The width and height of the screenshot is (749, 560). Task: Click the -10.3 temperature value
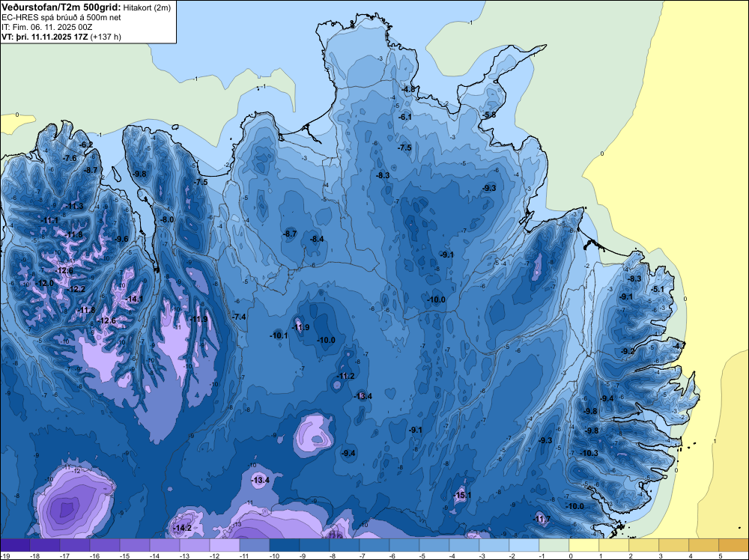coord(589,453)
